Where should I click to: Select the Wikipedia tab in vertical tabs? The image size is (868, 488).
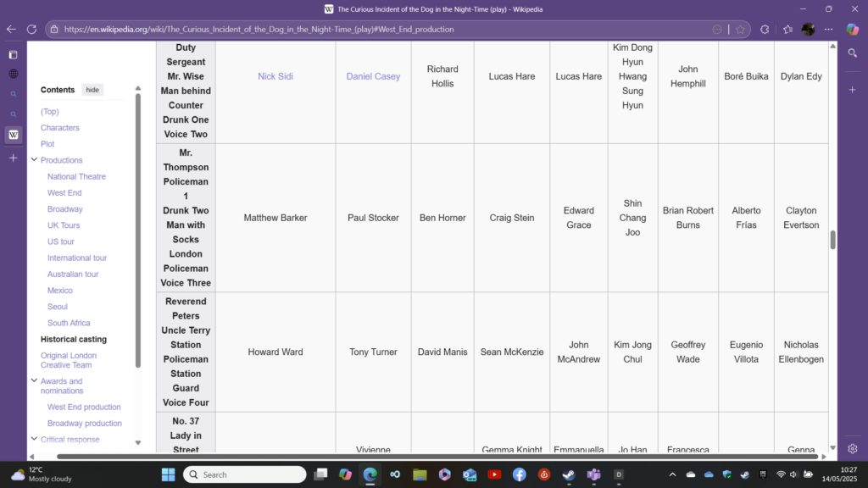[14, 135]
